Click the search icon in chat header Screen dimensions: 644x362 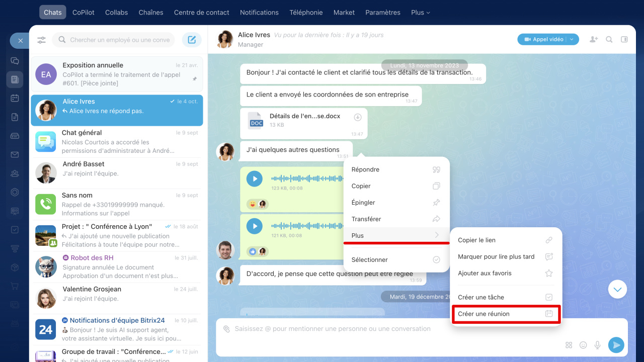(x=609, y=39)
